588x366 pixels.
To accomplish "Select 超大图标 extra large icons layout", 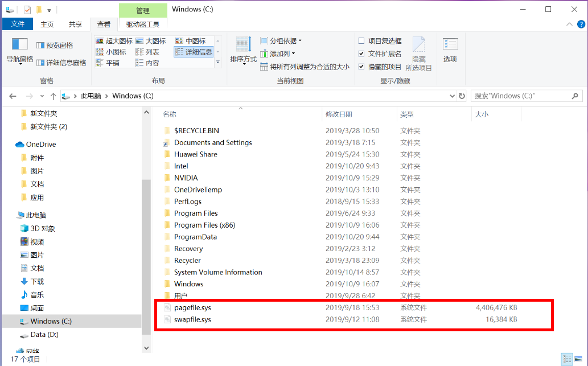I will pos(114,41).
